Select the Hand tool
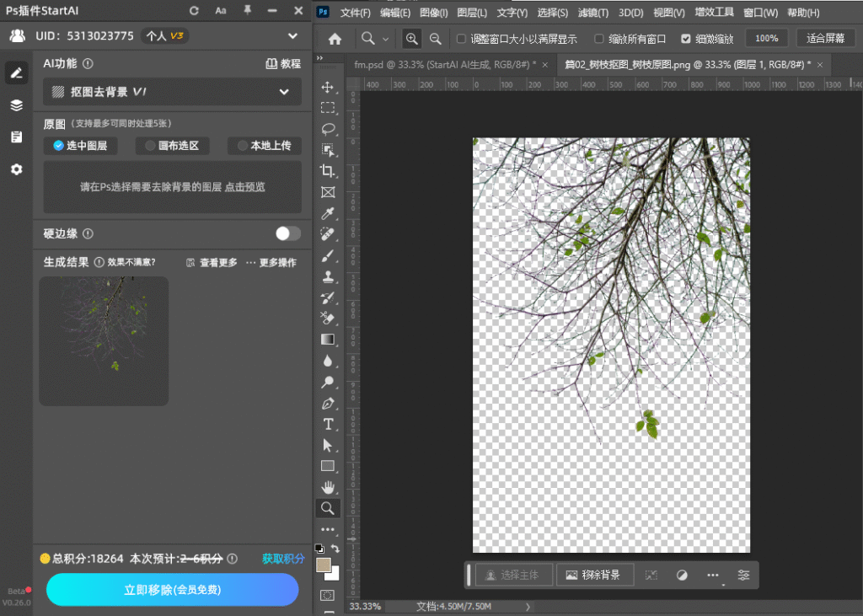This screenshot has width=863, height=616. [328, 487]
